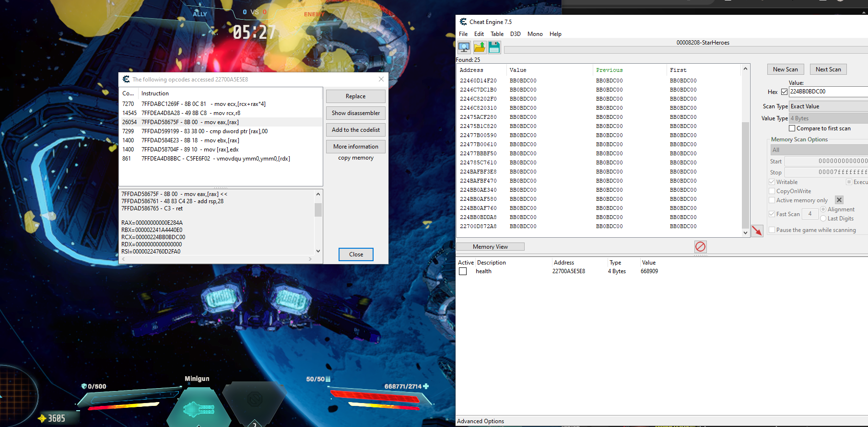Expand the Memory Scan Options All dropdown
The height and width of the screenshot is (427, 868).
(819, 150)
